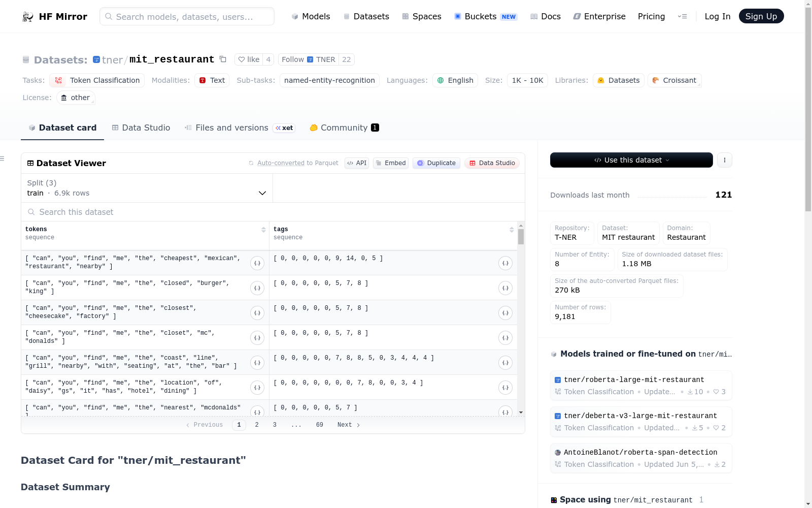Screen dimensions: 812x508
Task: Toggle the left sidebar menu
Action: 2,158
